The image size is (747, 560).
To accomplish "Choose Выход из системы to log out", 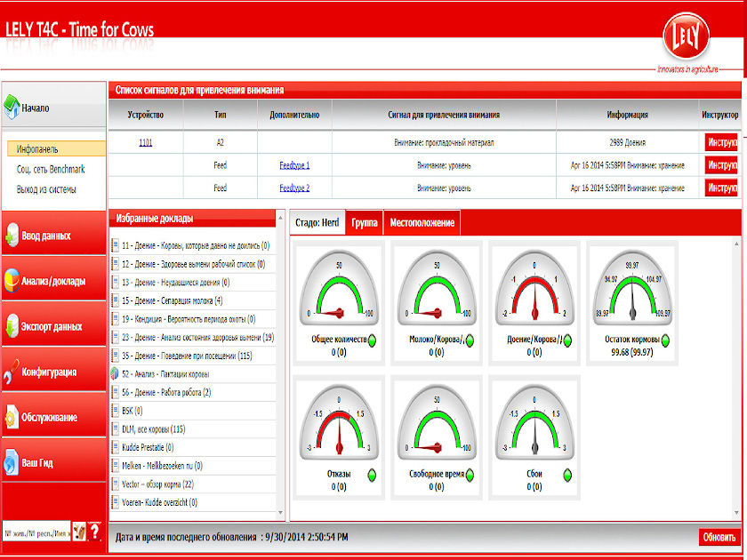I will [46, 189].
